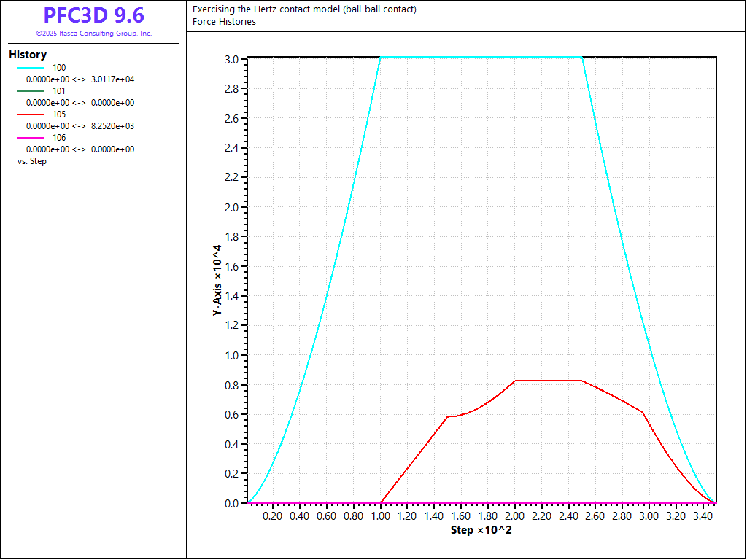Viewport: 747px width, 560px height.
Task: Select the 3.0117e+04 range value in legend
Action: (113, 79)
